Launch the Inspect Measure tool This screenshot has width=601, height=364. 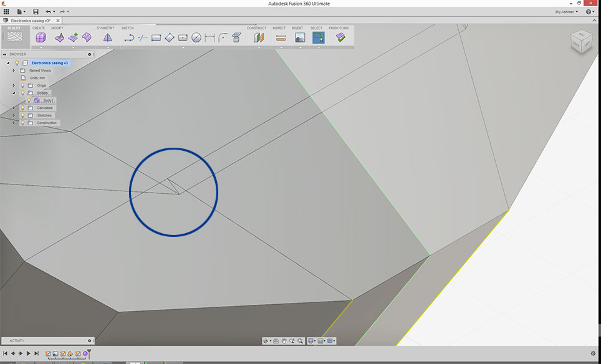click(281, 37)
